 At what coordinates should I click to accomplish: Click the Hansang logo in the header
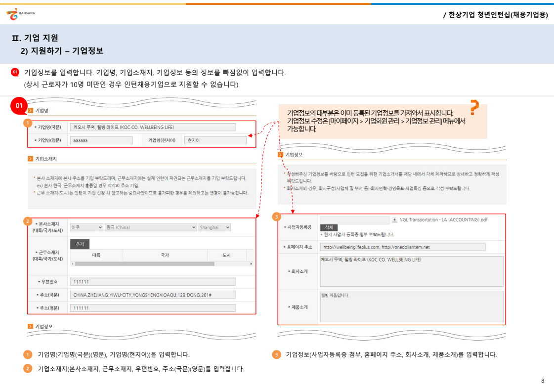point(21,14)
